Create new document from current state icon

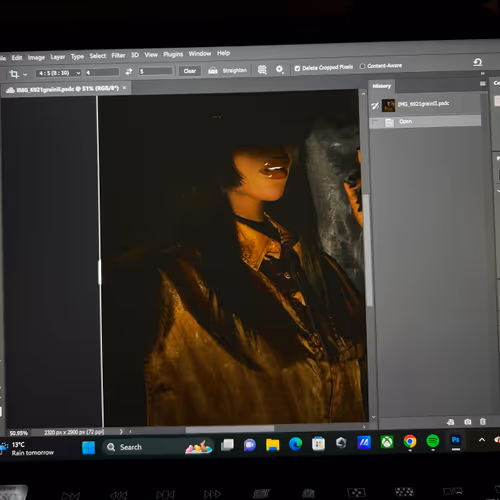point(451,422)
